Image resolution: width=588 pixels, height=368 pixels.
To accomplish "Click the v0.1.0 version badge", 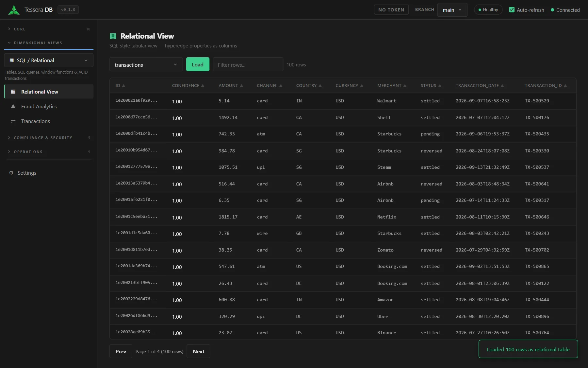I will pos(68,10).
